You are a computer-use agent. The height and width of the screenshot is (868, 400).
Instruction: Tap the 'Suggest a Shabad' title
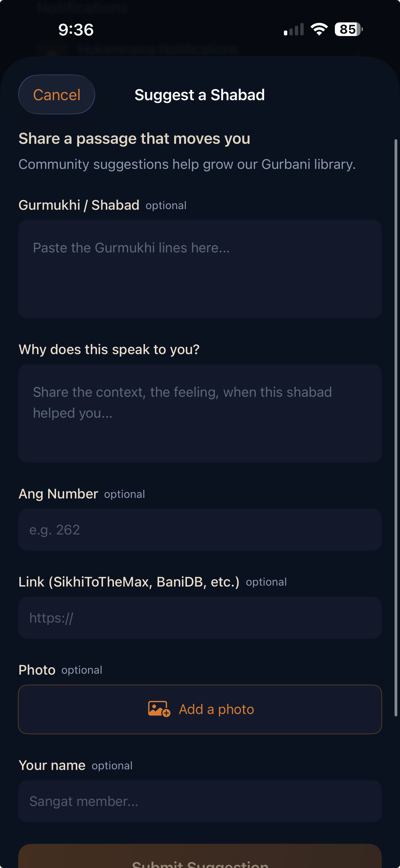click(200, 94)
